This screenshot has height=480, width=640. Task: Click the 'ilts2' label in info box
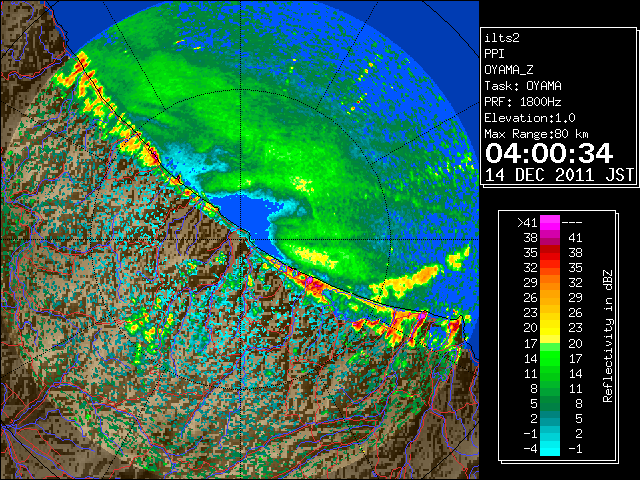coord(502,38)
